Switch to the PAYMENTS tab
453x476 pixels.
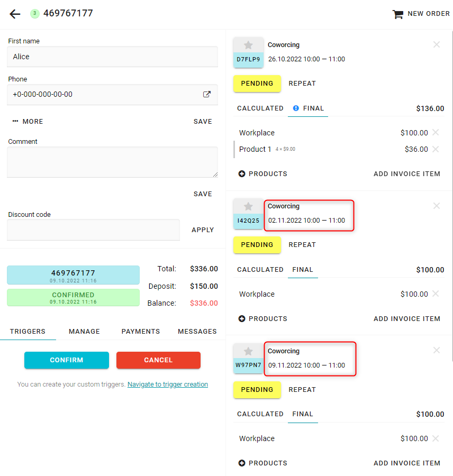pyautogui.click(x=141, y=332)
